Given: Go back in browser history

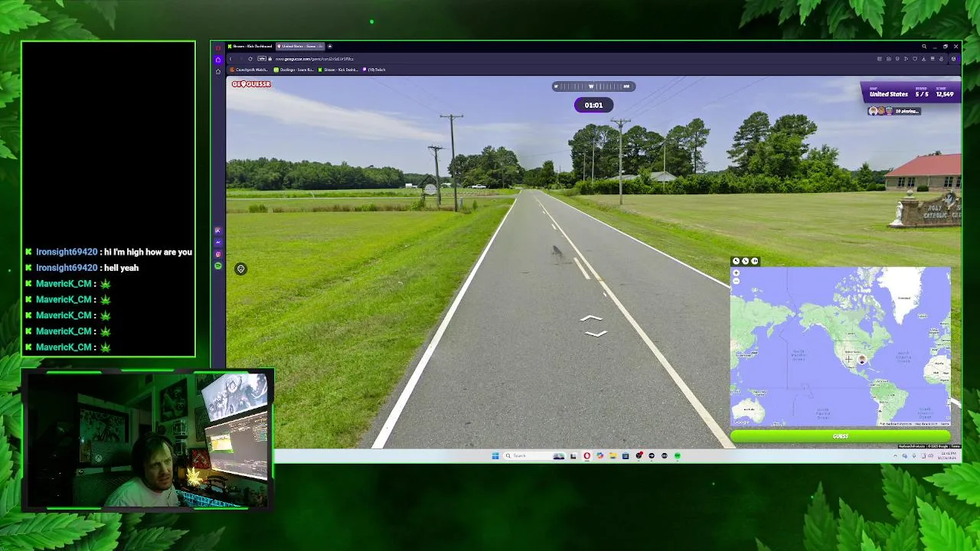Looking at the screenshot, I should pyautogui.click(x=230, y=59).
